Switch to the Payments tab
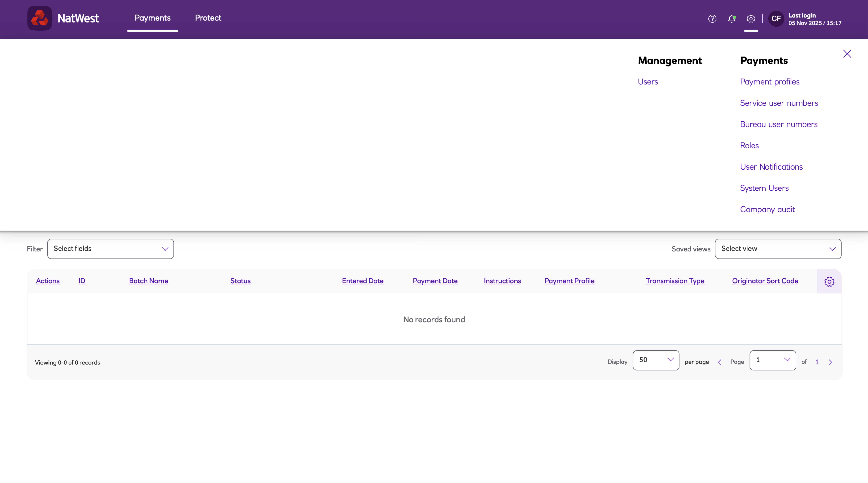 point(152,18)
